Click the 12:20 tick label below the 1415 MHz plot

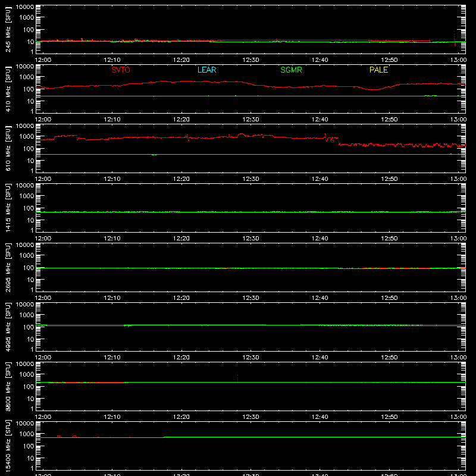[x=181, y=239]
